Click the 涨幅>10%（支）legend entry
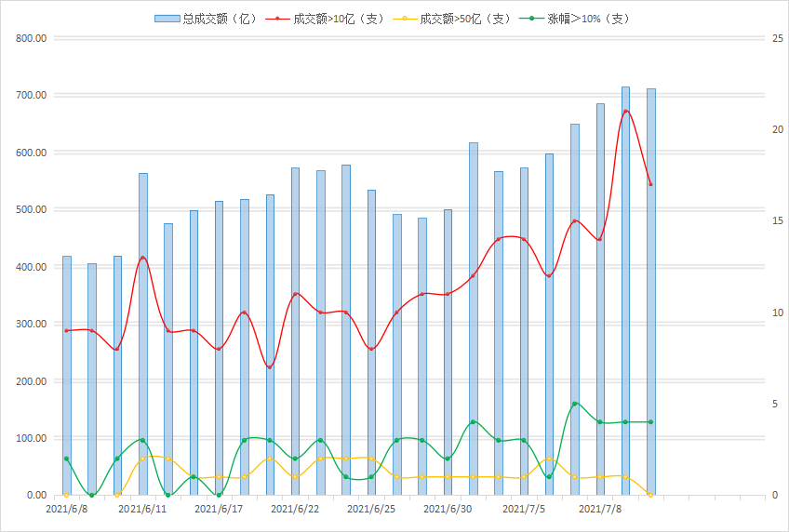789x532 pixels. coord(574,20)
